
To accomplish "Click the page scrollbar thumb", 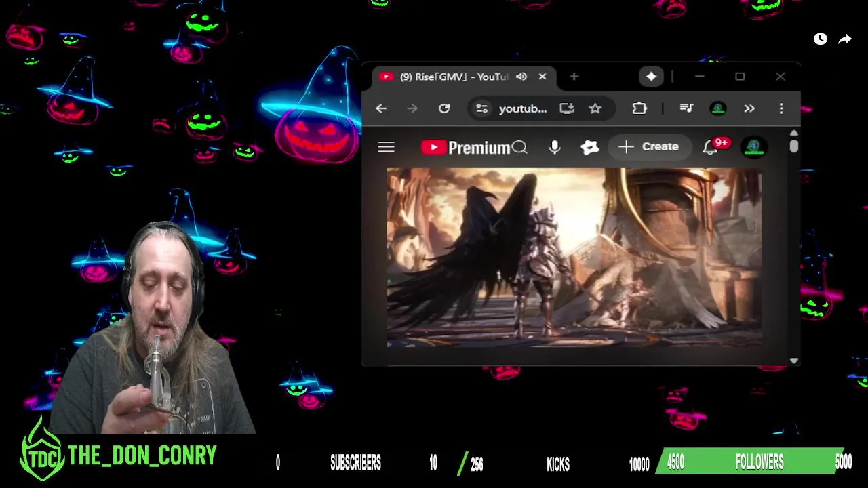I will (794, 146).
